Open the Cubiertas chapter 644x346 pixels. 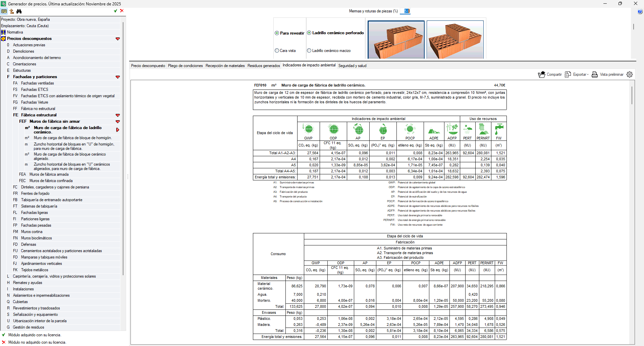tap(20, 302)
